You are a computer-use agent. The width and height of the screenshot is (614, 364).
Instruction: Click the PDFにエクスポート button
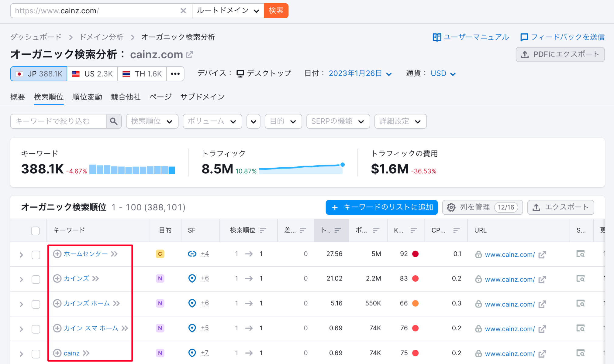pos(560,55)
